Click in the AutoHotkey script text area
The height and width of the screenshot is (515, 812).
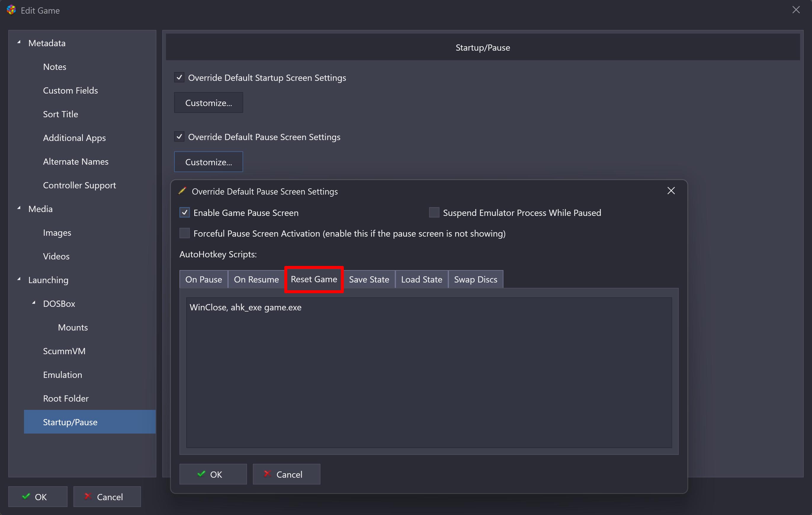tap(428, 373)
